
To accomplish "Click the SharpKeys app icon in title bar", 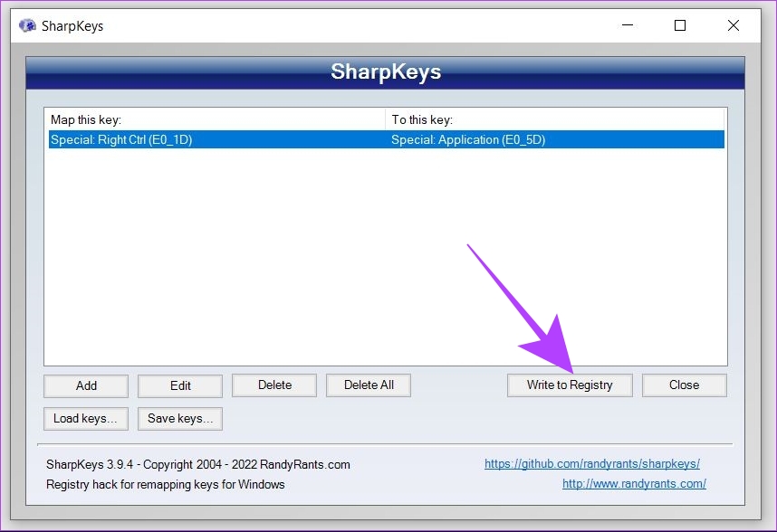I will pyautogui.click(x=27, y=25).
